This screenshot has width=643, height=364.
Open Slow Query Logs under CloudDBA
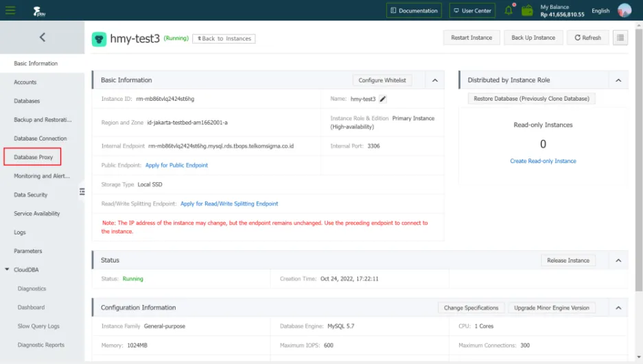coord(38,326)
